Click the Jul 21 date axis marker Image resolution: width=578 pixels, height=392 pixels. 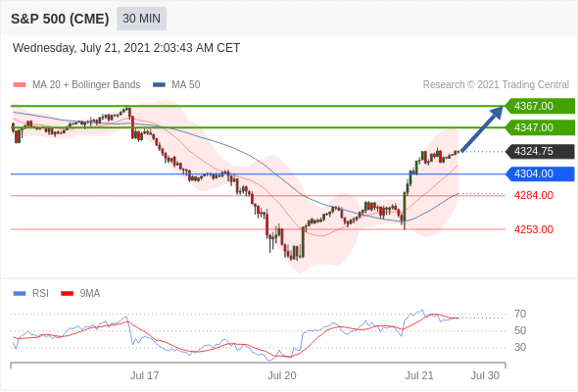(419, 375)
